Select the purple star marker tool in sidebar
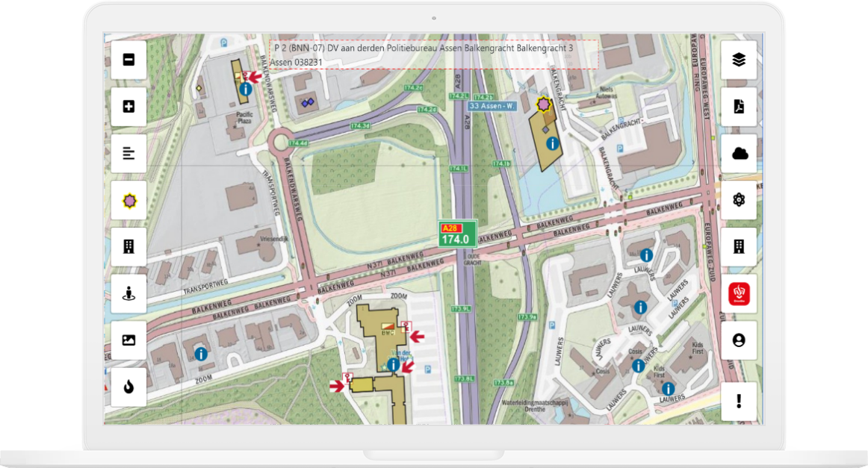868x468 pixels. (128, 200)
